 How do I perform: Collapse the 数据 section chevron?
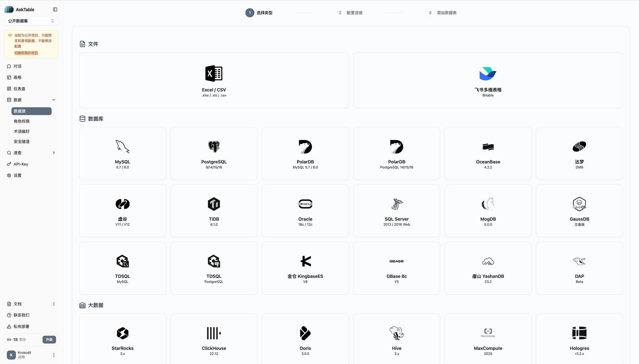click(54, 100)
